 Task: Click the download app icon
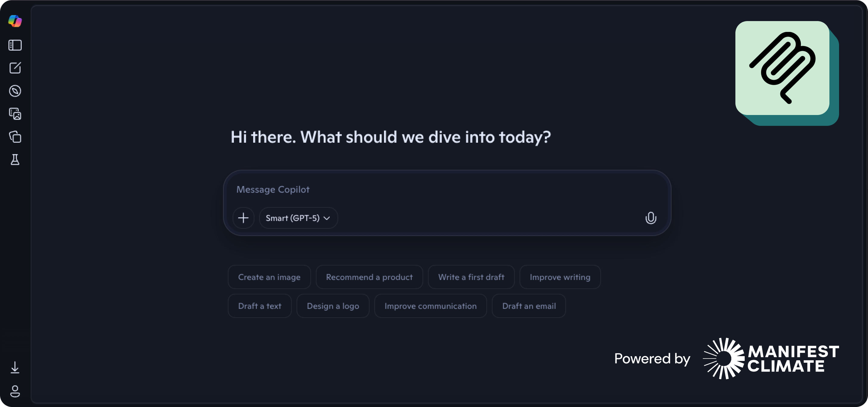pos(15,367)
